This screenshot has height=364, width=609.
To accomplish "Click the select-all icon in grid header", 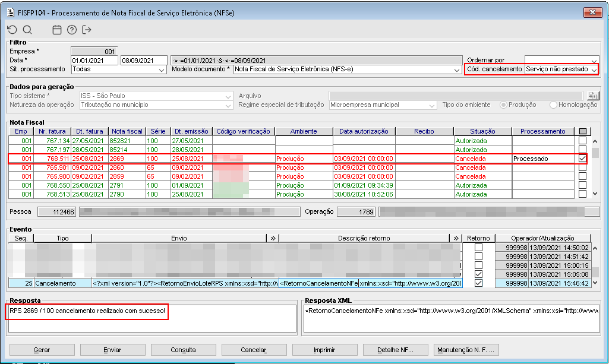I will [x=583, y=131].
